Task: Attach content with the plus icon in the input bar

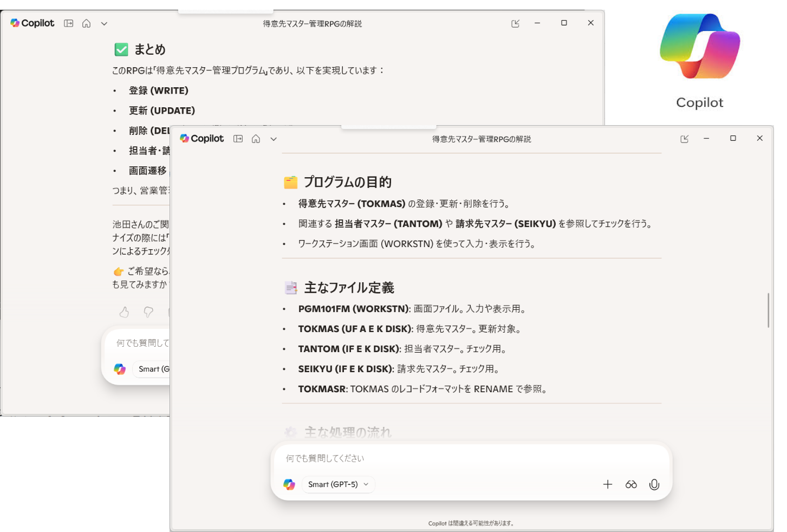Action: [608, 484]
